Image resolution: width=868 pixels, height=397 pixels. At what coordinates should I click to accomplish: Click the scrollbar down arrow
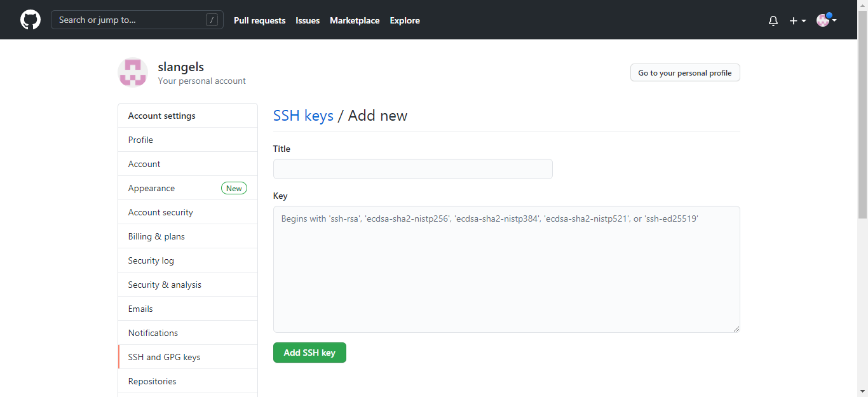(862, 391)
